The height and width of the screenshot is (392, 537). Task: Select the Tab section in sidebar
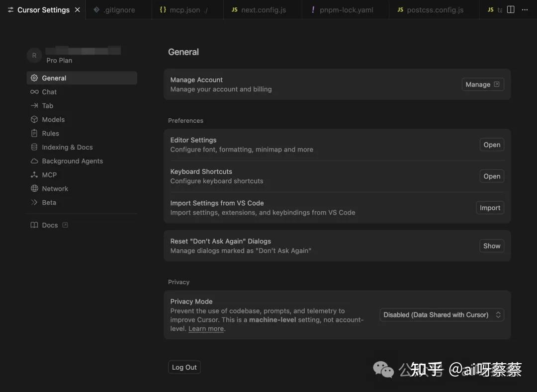[47, 105]
